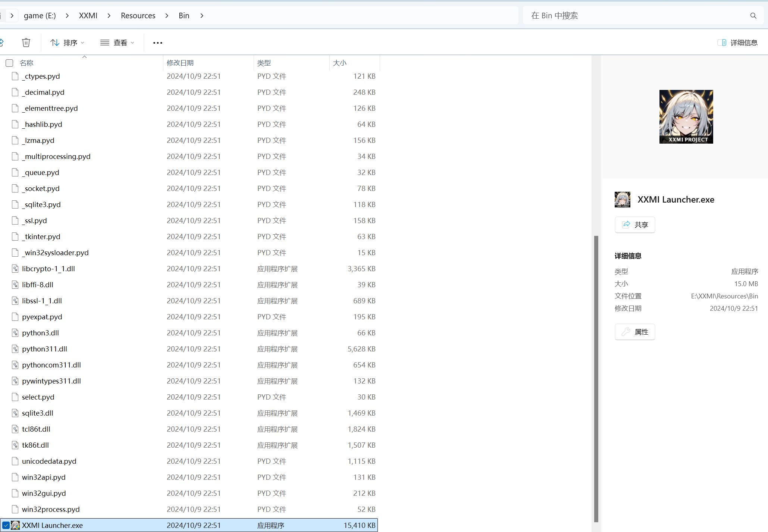Viewport: 768px width, 532px height.
Task: Click the libcrypto-1_1.dll file icon
Action: 15,269
